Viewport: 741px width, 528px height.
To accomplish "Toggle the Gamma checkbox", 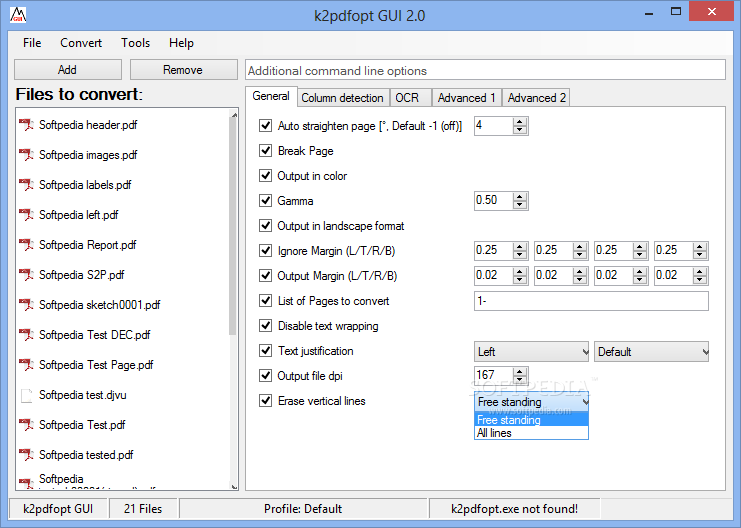I will [x=266, y=201].
